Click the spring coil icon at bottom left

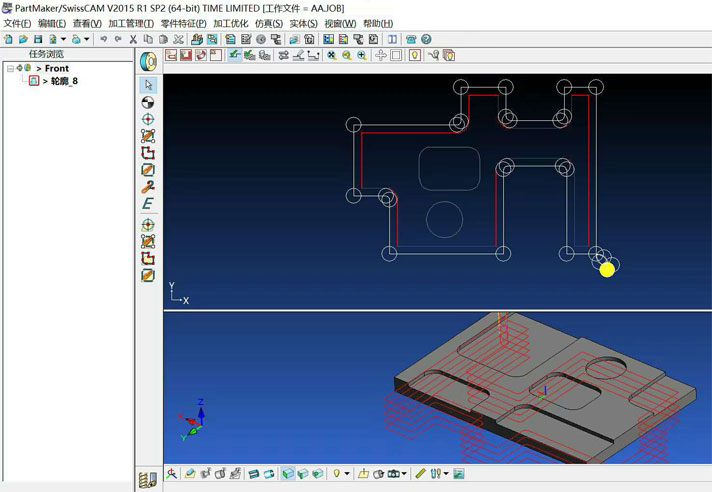point(148,480)
